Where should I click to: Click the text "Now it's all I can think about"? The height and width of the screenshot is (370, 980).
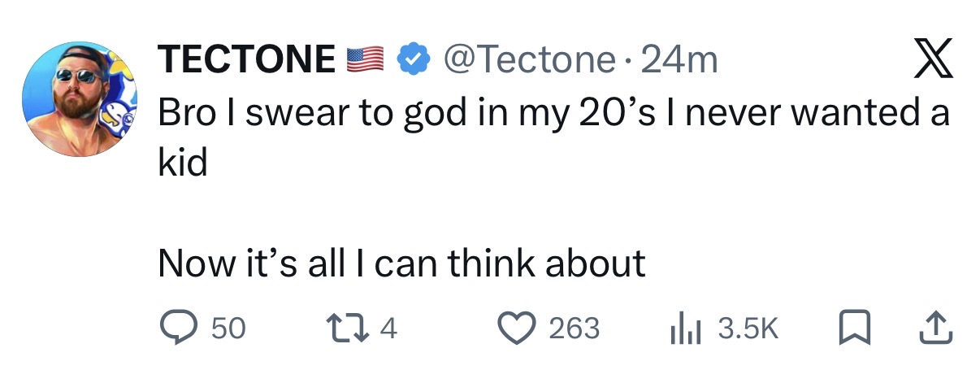401,263
